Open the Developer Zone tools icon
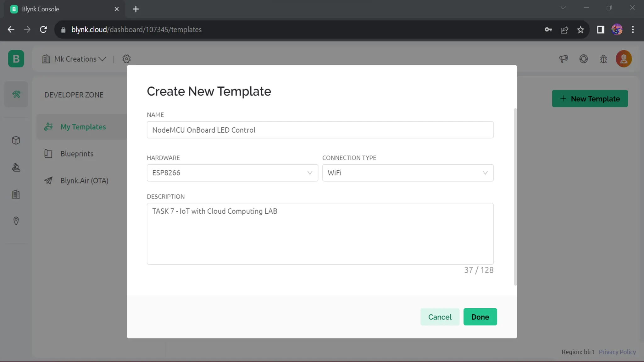The width and height of the screenshot is (644, 362). coord(16,94)
